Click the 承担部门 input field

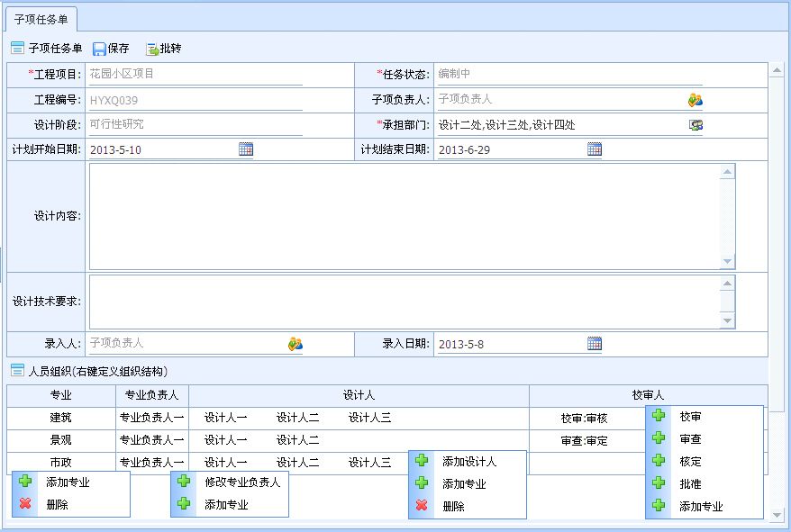coord(559,125)
